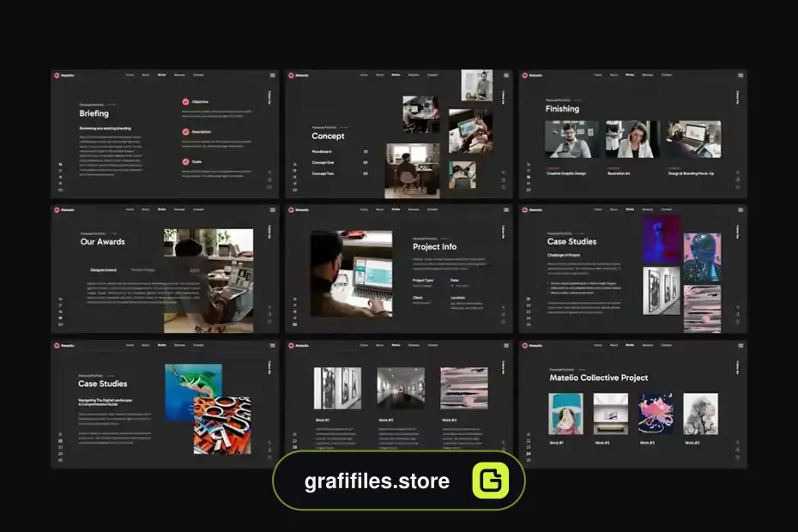This screenshot has width=798, height=532.
Task: Open the pink astronaut artwork in Case Studies
Action: [x=702, y=257]
